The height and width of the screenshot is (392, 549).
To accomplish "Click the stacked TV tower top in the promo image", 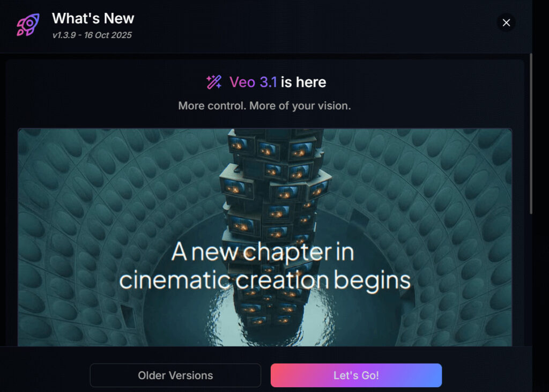I will point(277,147).
